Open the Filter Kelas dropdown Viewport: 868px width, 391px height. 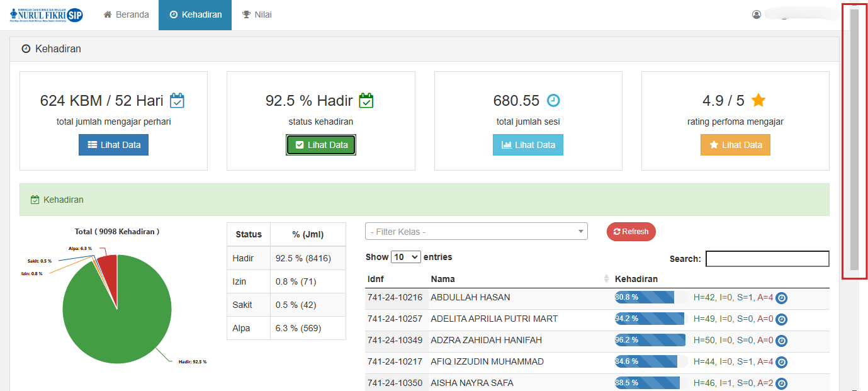476,232
